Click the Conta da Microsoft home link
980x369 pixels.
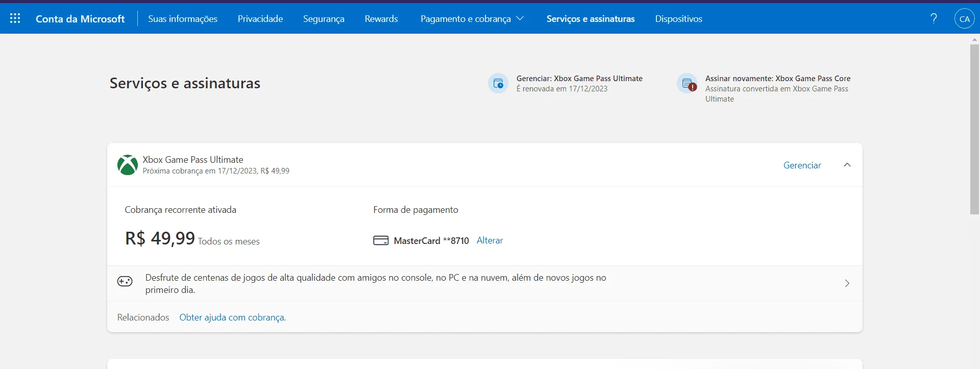(x=80, y=19)
